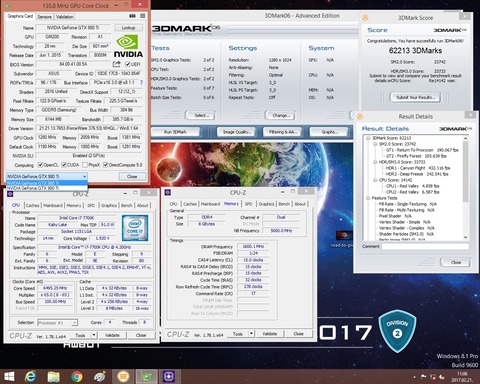Viewport: 480px width, 384px height.
Task: Click the Image Quality button in 3DMark06
Action: tap(236, 132)
